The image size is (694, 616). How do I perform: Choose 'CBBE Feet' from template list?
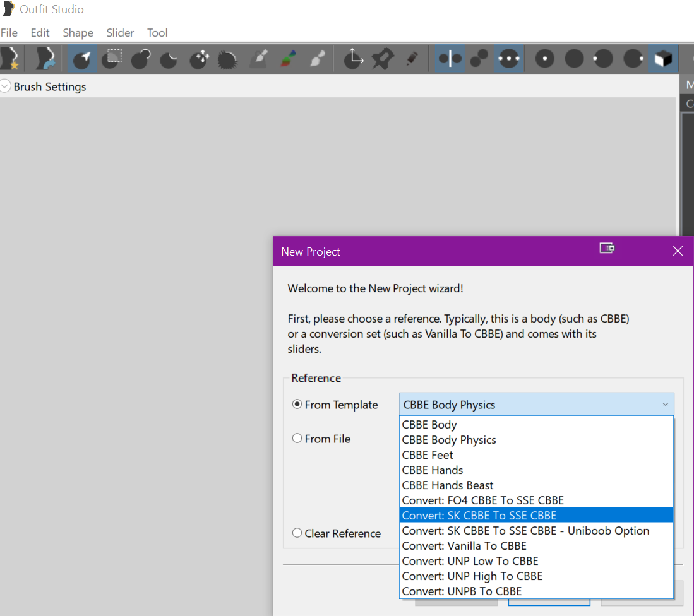coord(536,454)
